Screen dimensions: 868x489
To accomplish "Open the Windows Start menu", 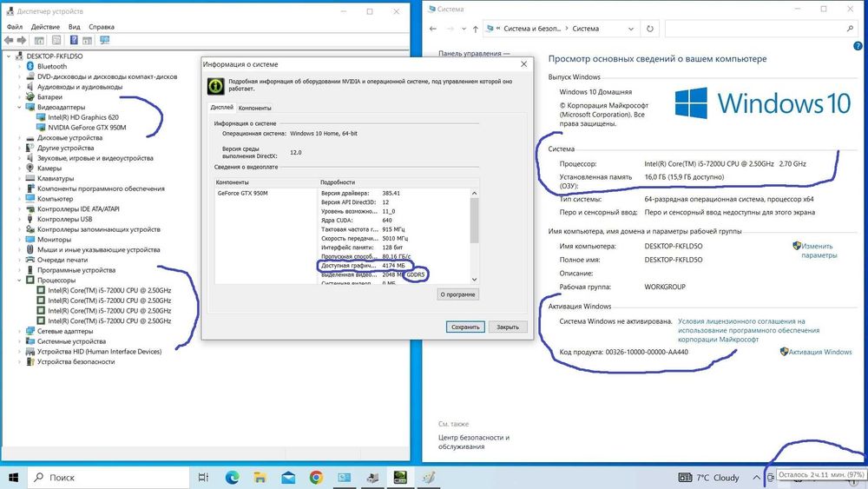I will point(13,478).
